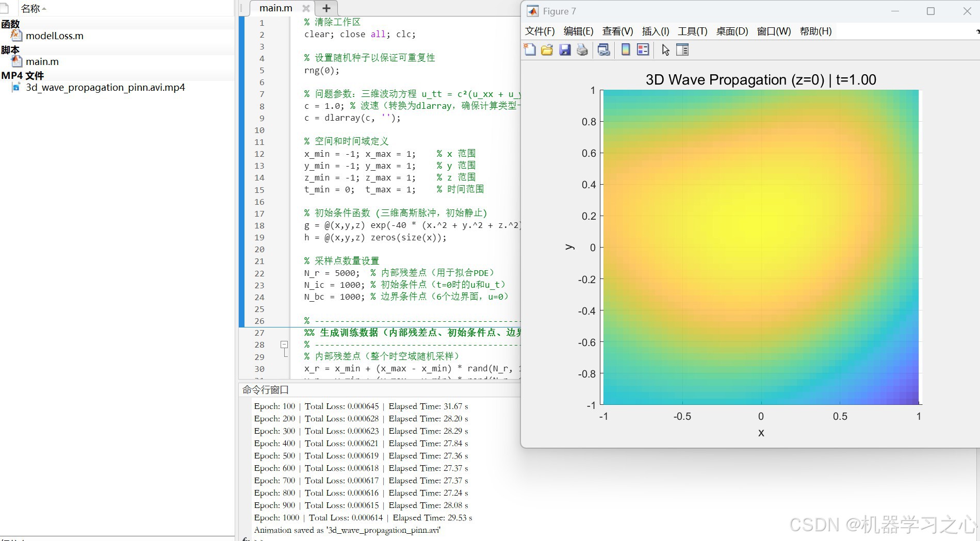Select 3d_wave_propagation_pinn.avi.mp4 file

tap(105, 87)
